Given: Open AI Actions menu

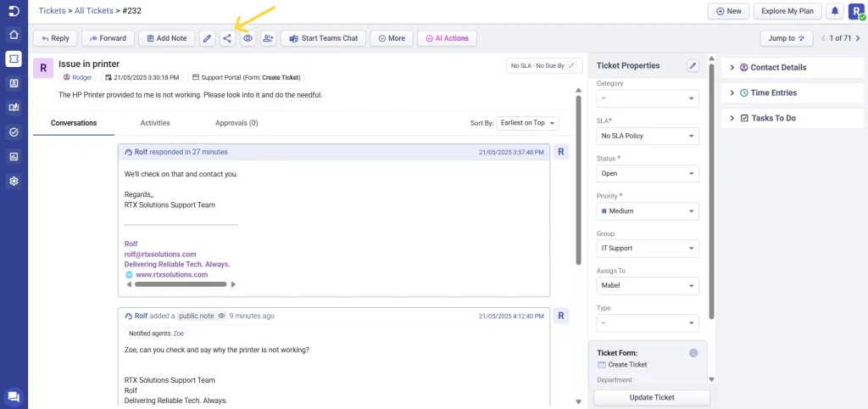Looking at the screenshot, I should click(447, 39).
